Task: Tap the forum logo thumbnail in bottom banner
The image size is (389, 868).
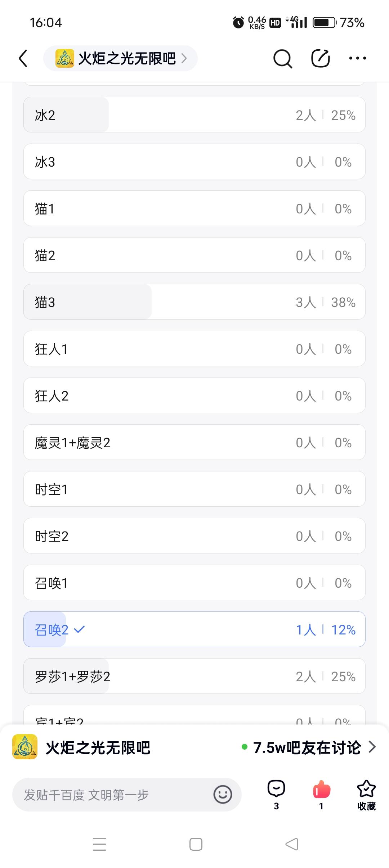Action: pyautogui.click(x=25, y=747)
